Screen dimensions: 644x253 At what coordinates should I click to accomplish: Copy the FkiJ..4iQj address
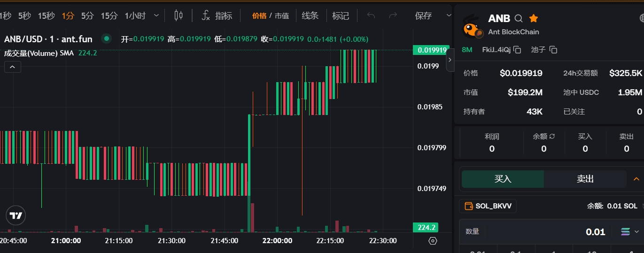click(x=517, y=50)
